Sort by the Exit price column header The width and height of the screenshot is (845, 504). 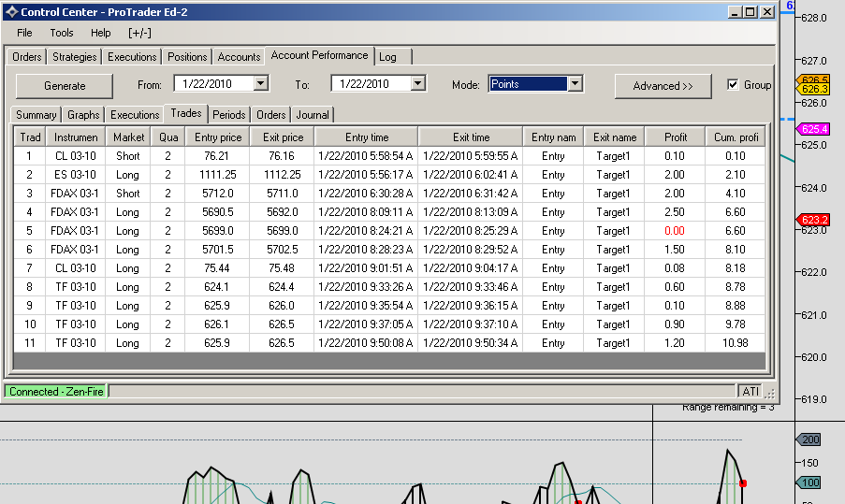[283, 137]
